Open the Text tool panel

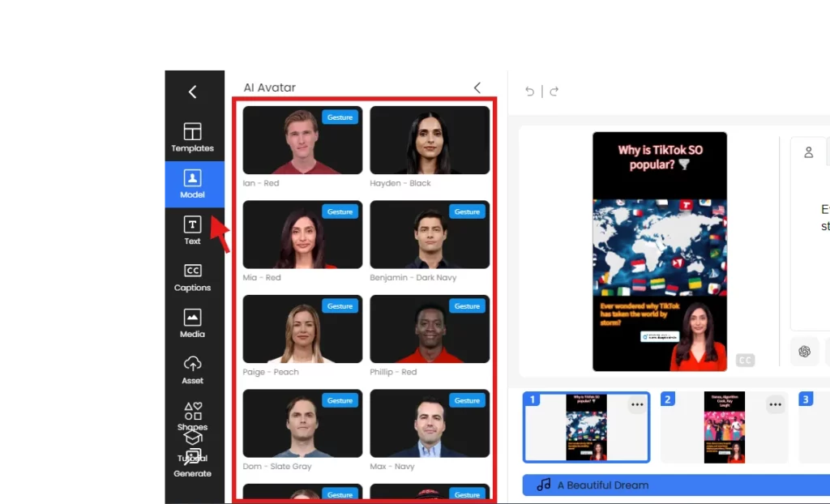tap(192, 230)
